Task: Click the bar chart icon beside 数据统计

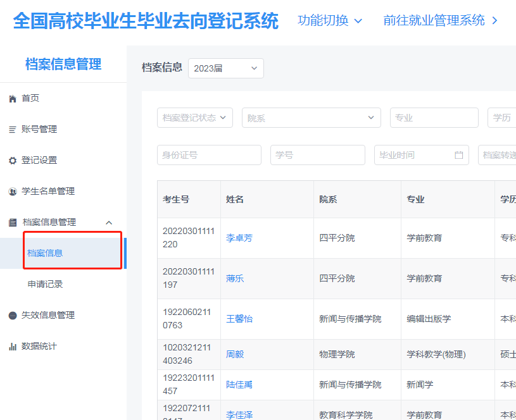Action: click(x=13, y=347)
